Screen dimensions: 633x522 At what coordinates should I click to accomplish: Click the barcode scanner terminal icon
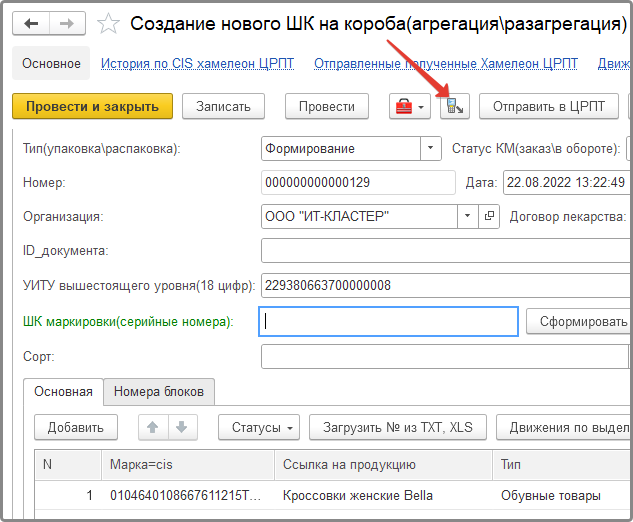point(455,107)
